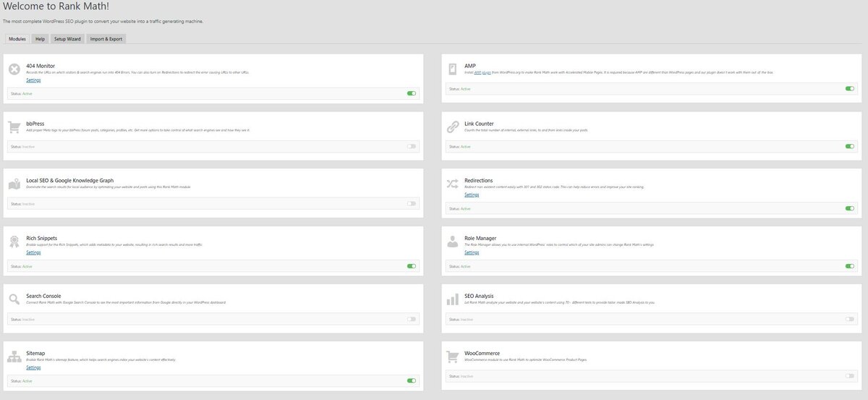Click the Sitemap module title

click(x=35, y=353)
